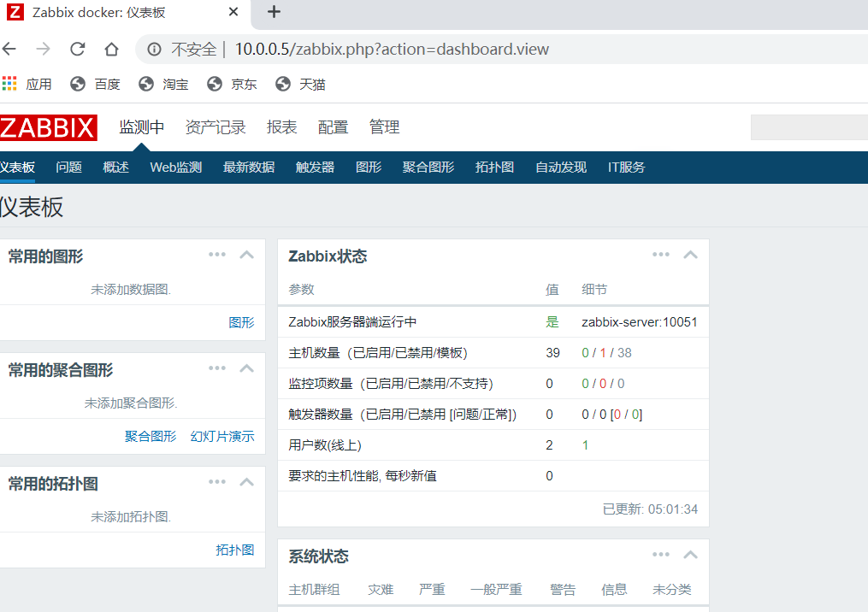Open the 触发器 submenu
The width and height of the screenshot is (868, 612).
315,168
